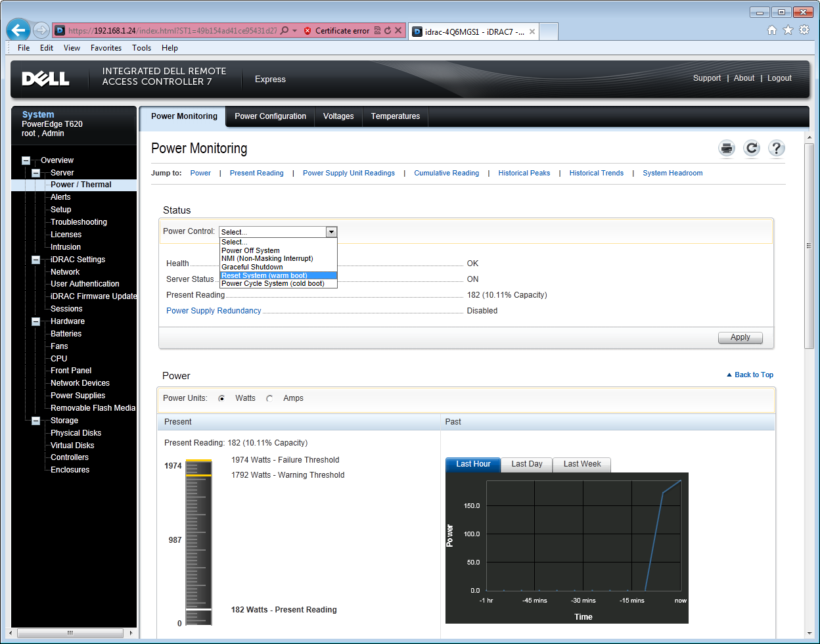Open Alerts in the sidebar tree
The width and height of the screenshot is (820, 644).
(60, 197)
